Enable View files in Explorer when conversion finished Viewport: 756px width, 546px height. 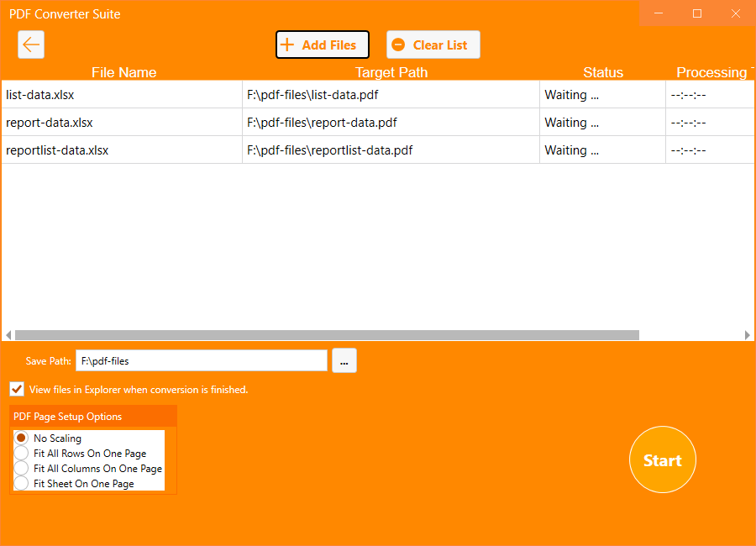(x=17, y=389)
